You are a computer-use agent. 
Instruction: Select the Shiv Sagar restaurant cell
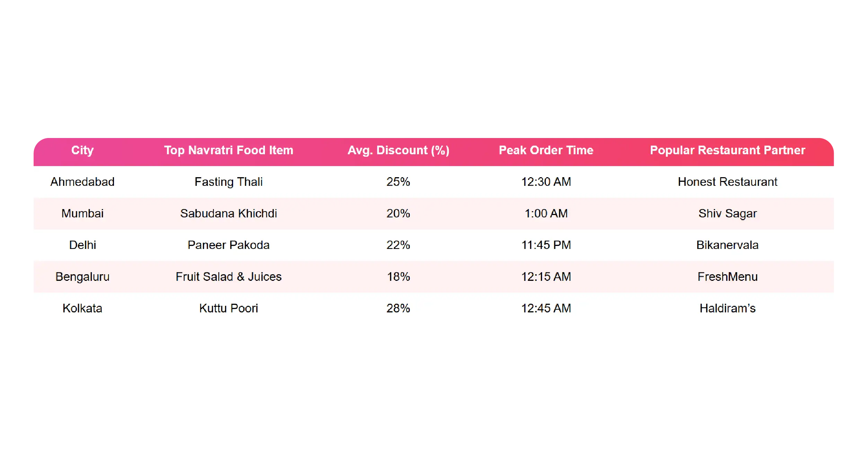tap(727, 214)
